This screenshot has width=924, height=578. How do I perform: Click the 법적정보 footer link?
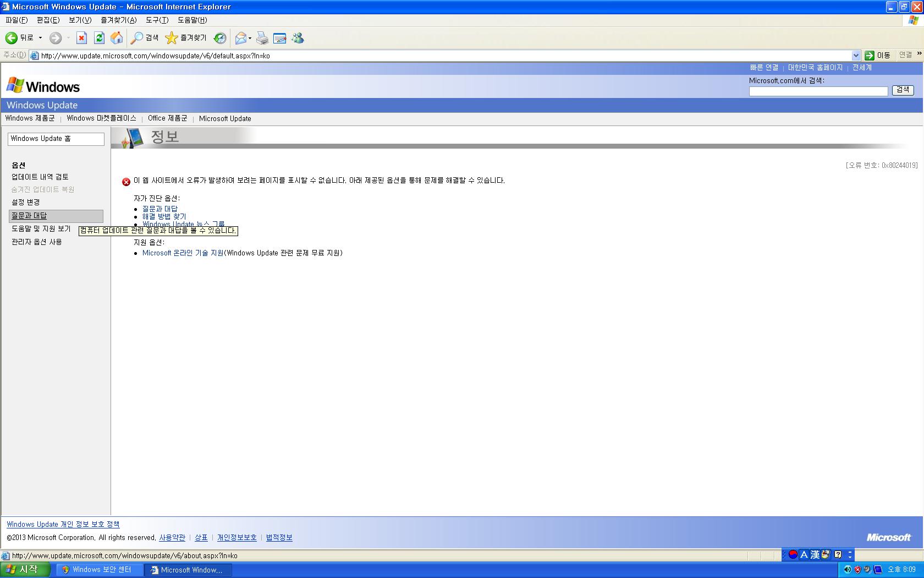pyautogui.click(x=279, y=538)
